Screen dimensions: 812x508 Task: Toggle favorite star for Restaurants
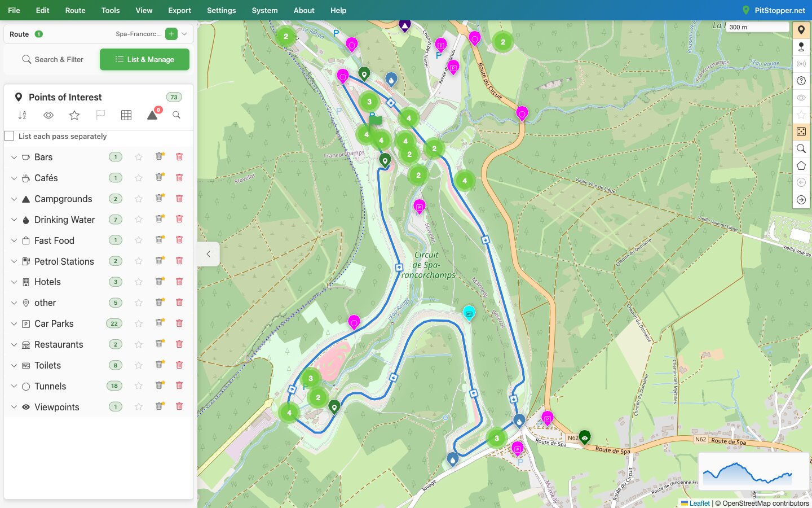(x=139, y=344)
